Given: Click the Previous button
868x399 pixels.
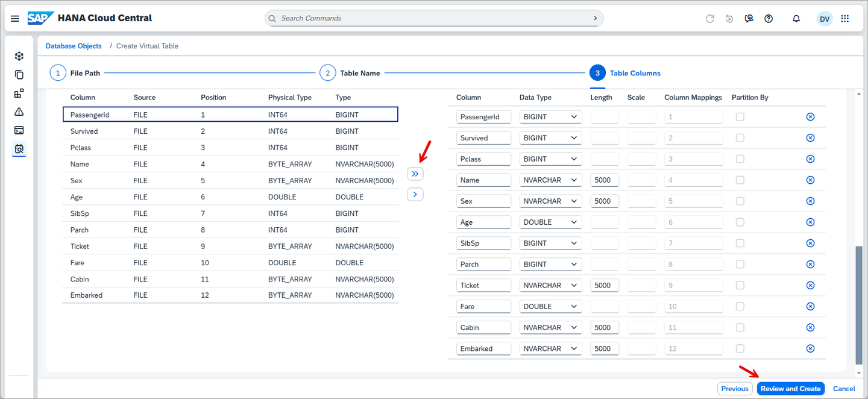Looking at the screenshot, I should click(735, 389).
